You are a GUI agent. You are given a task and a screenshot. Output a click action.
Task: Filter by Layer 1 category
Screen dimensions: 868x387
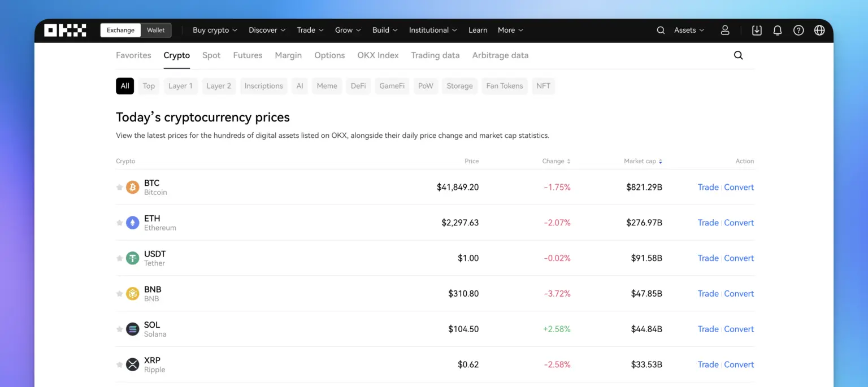pyautogui.click(x=180, y=86)
